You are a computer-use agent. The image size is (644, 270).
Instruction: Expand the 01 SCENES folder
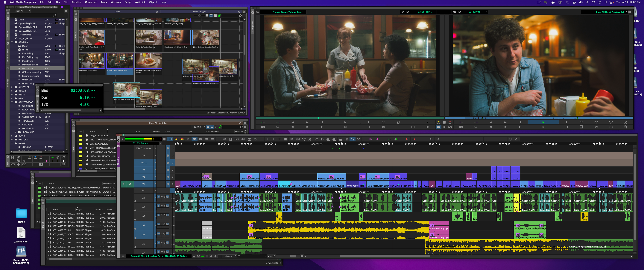[x=12, y=87]
